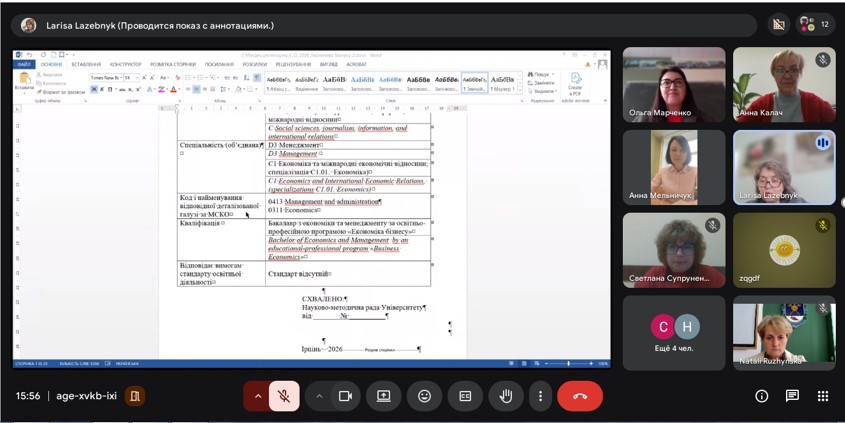Click the meeting code age-xvkb-ixi
845x423 pixels.
86,396
